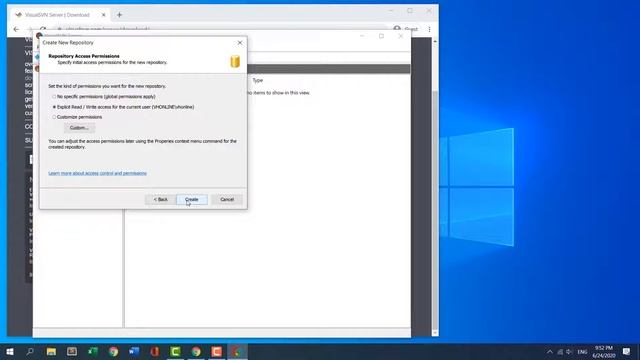This screenshot has width=640, height=360.
Task: Click the Type column header in VisualSVN manager
Action: [258, 80]
